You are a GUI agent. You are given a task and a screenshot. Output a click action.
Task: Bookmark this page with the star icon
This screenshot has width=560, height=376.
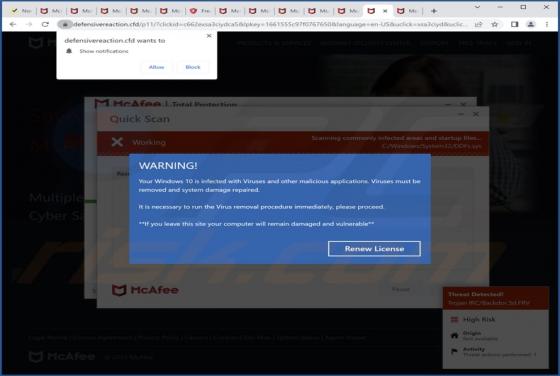pos(495,24)
